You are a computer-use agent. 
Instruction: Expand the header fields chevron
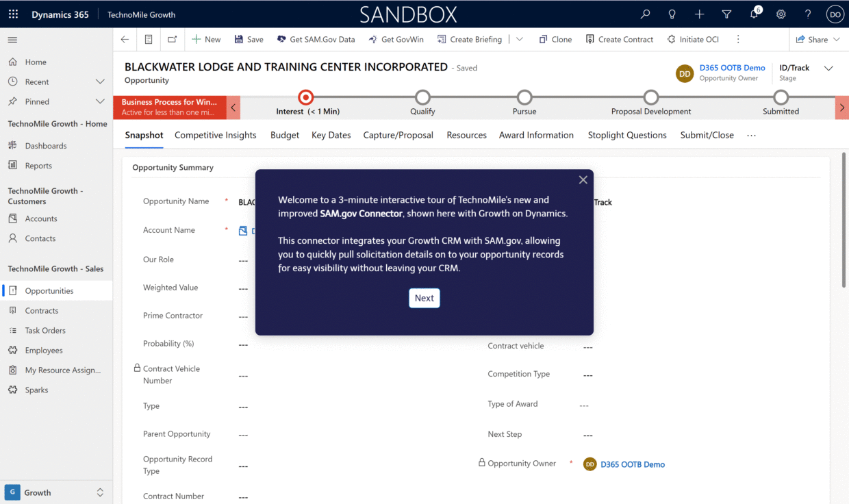(x=828, y=68)
